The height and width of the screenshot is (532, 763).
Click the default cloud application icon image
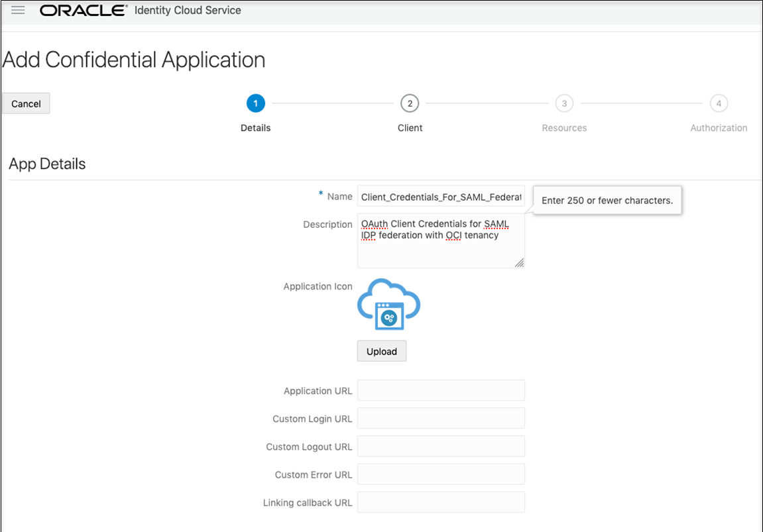point(388,305)
